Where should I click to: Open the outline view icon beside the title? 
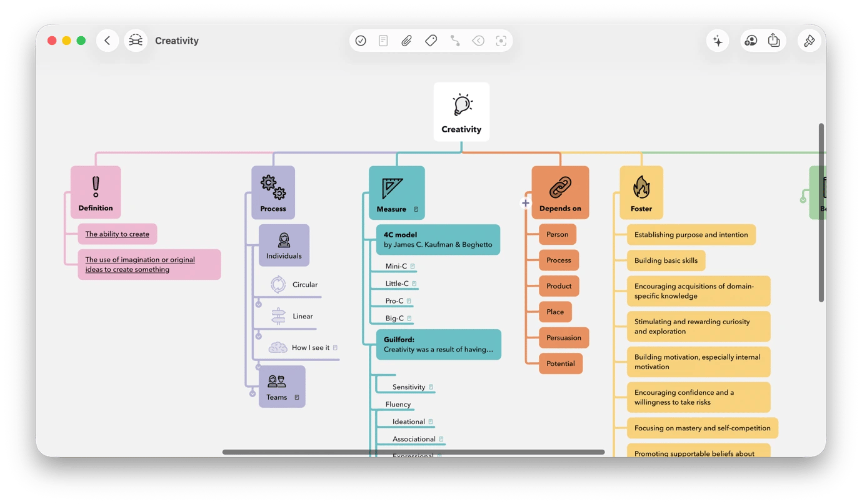point(136,41)
